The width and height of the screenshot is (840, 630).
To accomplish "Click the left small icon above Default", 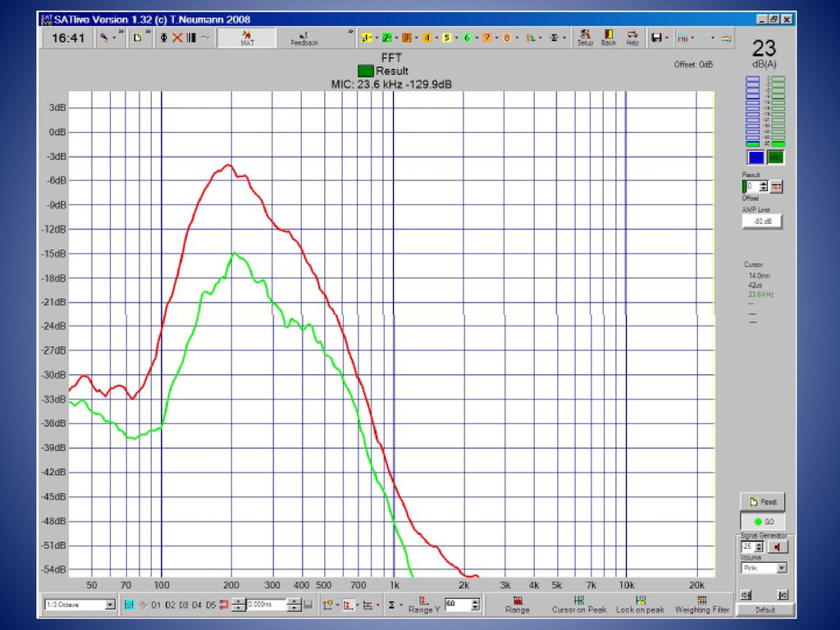I will (x=746, y=595).
